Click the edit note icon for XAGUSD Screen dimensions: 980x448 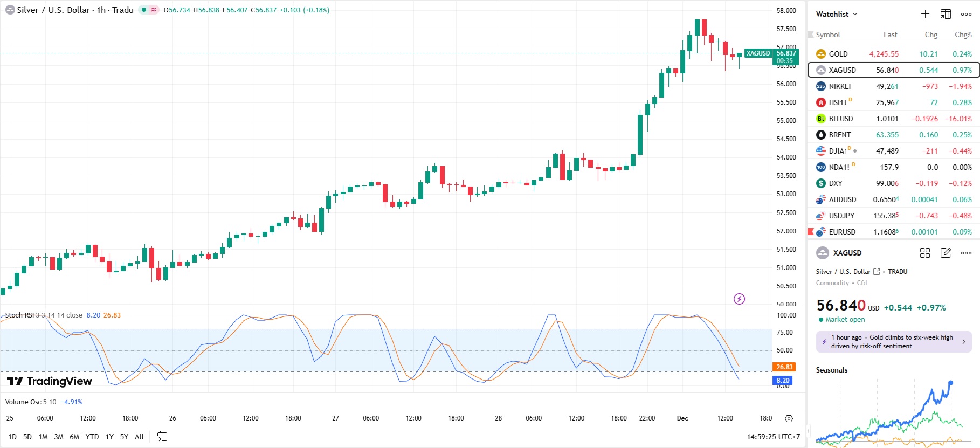click(946, 253)
